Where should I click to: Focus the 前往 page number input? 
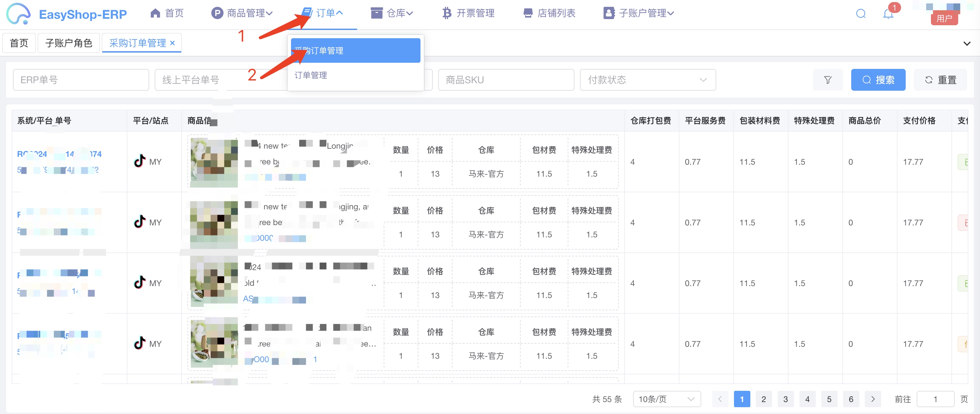[935, 399]
